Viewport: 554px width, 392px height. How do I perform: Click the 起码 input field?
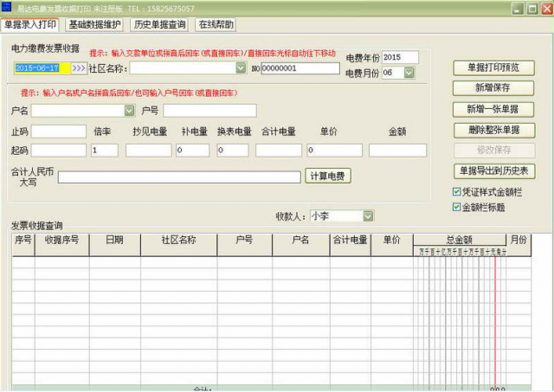pos(59,151)
